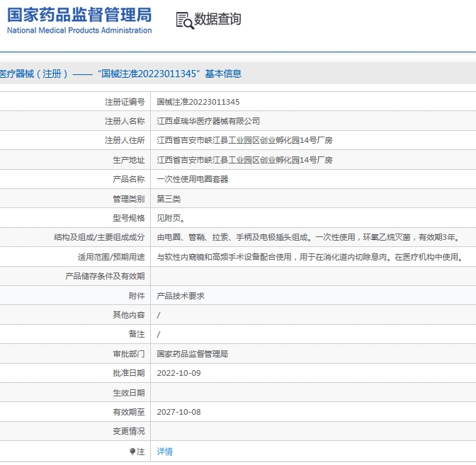Select 江西卓瑞华医疗器械有限公司 registrant name
The height and width of the screenshot is (465, 476).
pyautogui.click(x=208, y=121)
